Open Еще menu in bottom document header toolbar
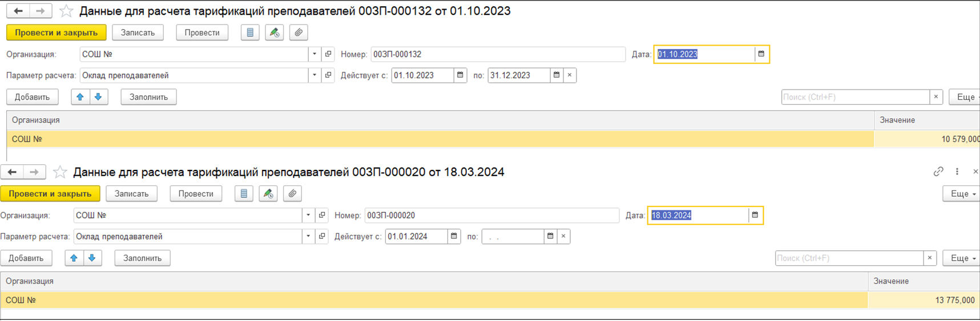 point(961,194)
